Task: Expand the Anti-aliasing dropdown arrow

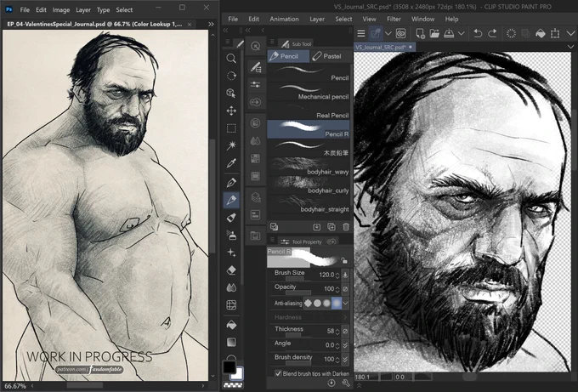Action: (x=346, y=303)
